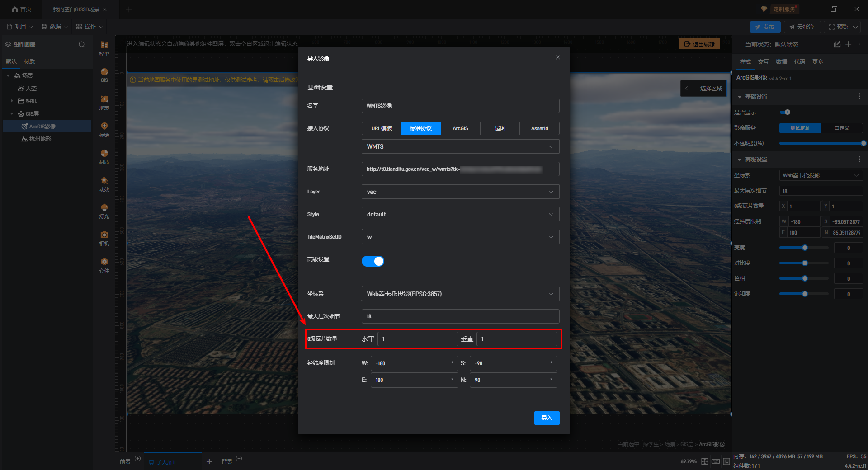Click the search icon in 组件图层 panel
Image resolution: width=868 pixels, height=470 pixels.
pos(81,44)
